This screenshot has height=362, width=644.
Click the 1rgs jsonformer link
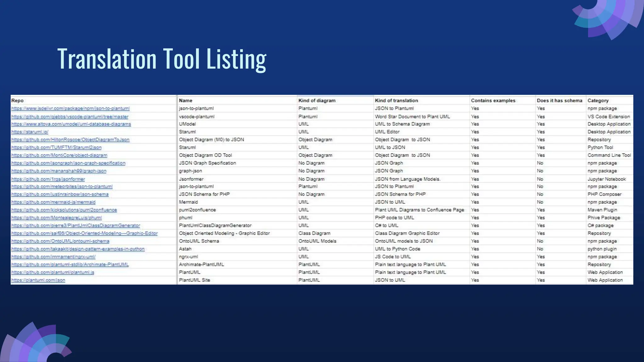tap(48, 179)
